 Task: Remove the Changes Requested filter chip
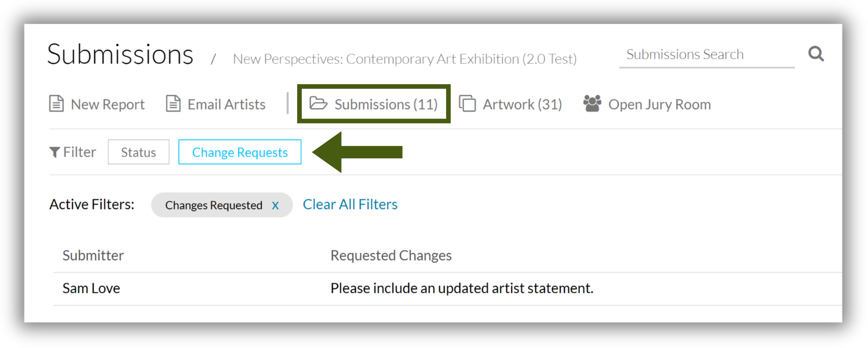(275, 205)
